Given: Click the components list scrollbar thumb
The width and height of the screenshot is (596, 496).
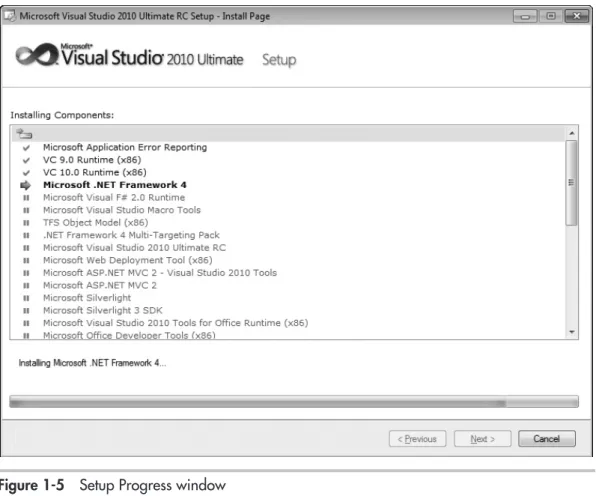Looking at the screenshot, I should [571, 183].
